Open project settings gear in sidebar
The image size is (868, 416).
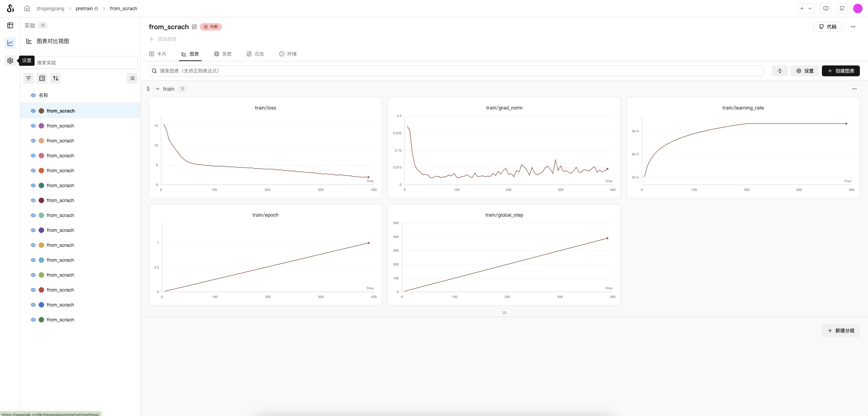(x=10, y=61)
